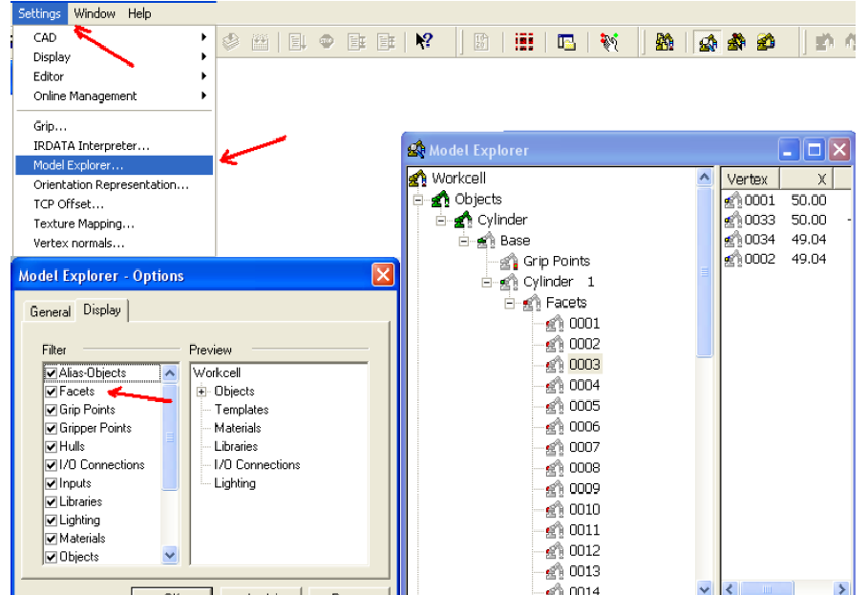Choose Texture Mapping... menu entry
The height and width of the screenshot is (595, 868).
coord(114,223)
